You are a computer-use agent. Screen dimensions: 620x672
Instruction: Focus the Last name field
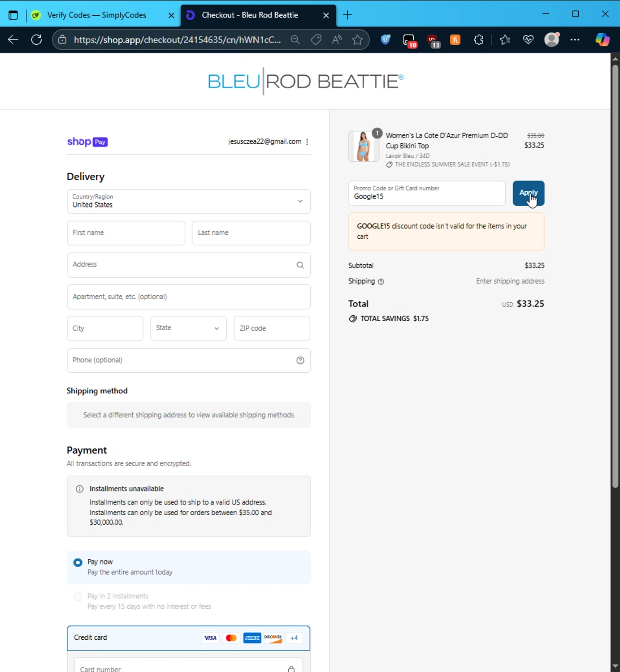[251, 233]
